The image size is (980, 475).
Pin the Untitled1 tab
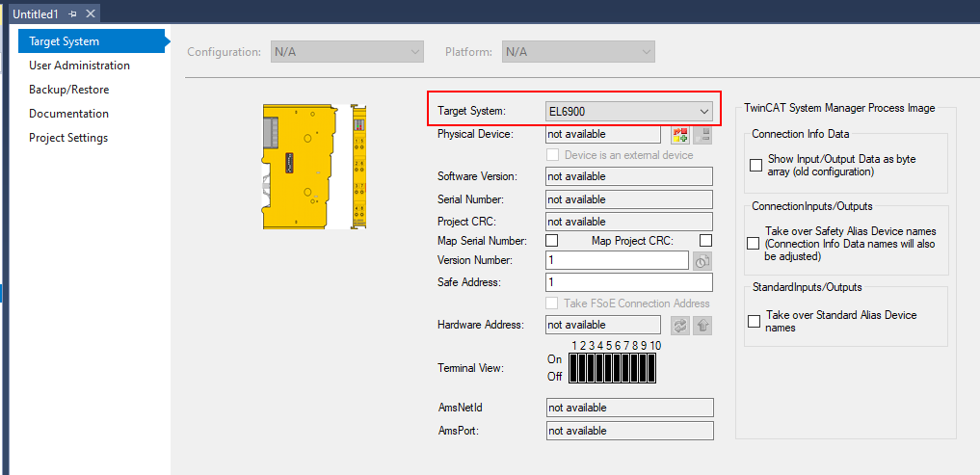72,13
